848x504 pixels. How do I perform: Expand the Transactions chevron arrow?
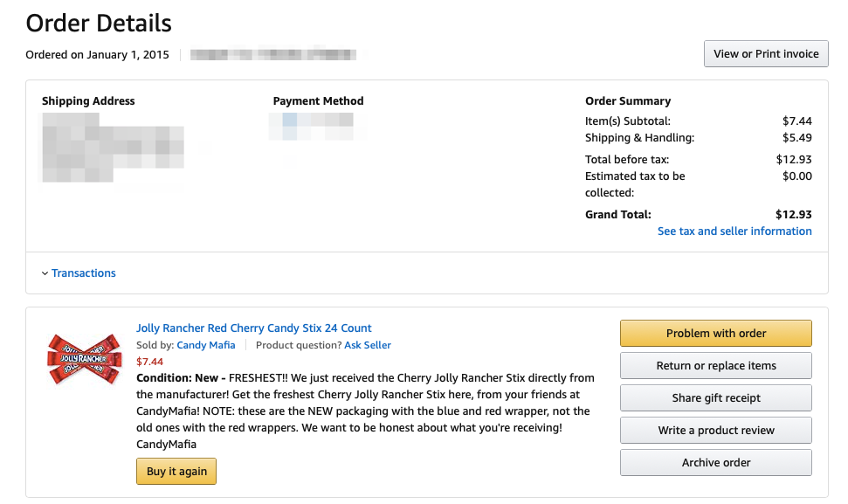click(x=45, y=273)
